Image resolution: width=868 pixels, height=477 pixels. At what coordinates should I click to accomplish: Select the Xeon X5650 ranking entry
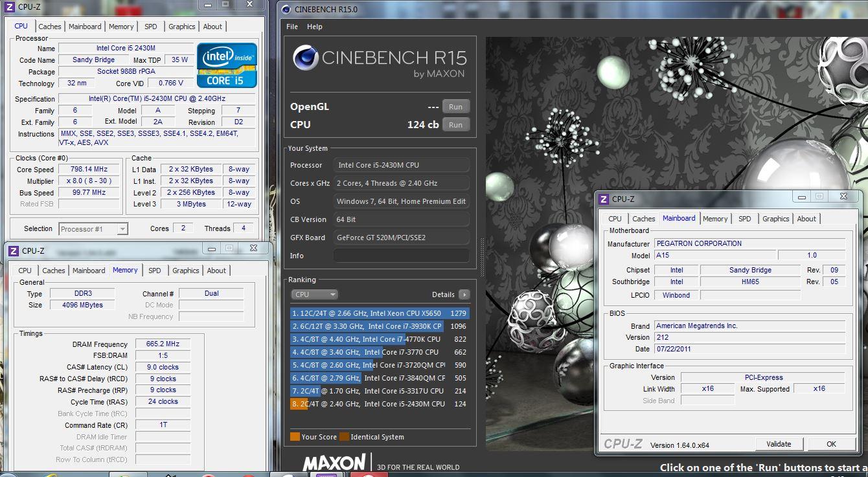click(x=380, y=313)
